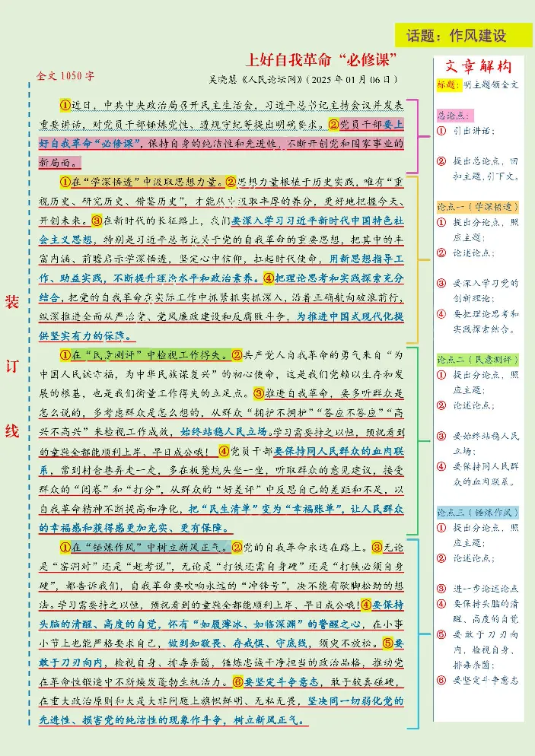
Task: Select the blue phrase "始终站稳人民立场" in the article
Action: point(223,431)
